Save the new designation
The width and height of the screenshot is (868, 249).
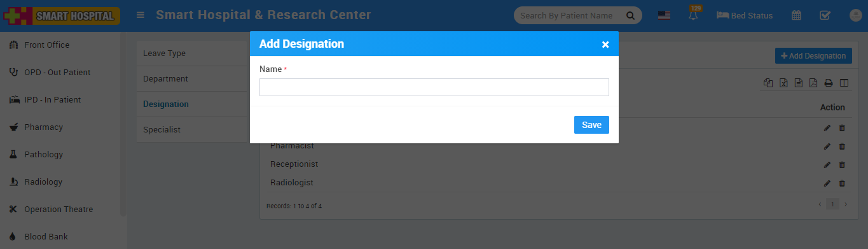click(591, 125)
